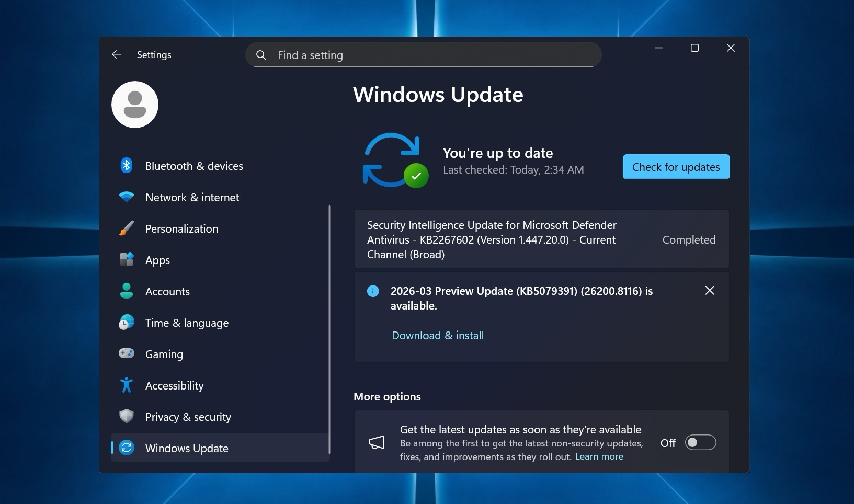The width and height of the screenshot is (854, 504).
Task: Open the Learn more link
Action: 599,456
